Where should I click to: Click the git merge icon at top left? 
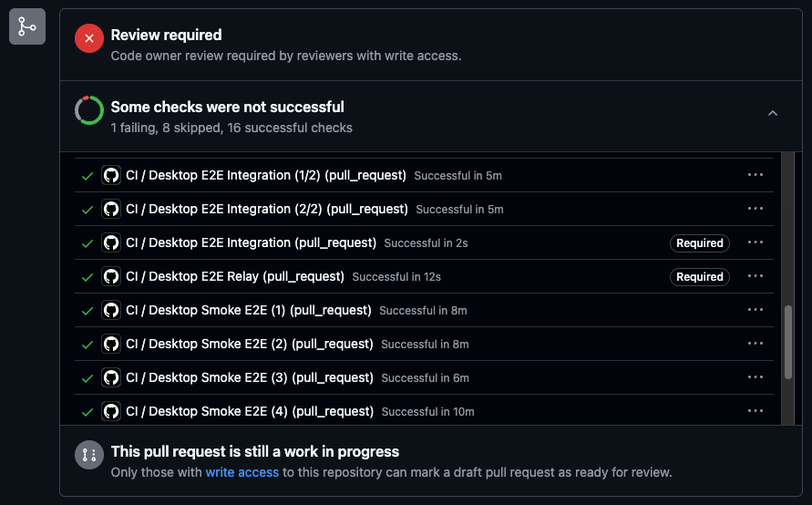pos(27,26)
